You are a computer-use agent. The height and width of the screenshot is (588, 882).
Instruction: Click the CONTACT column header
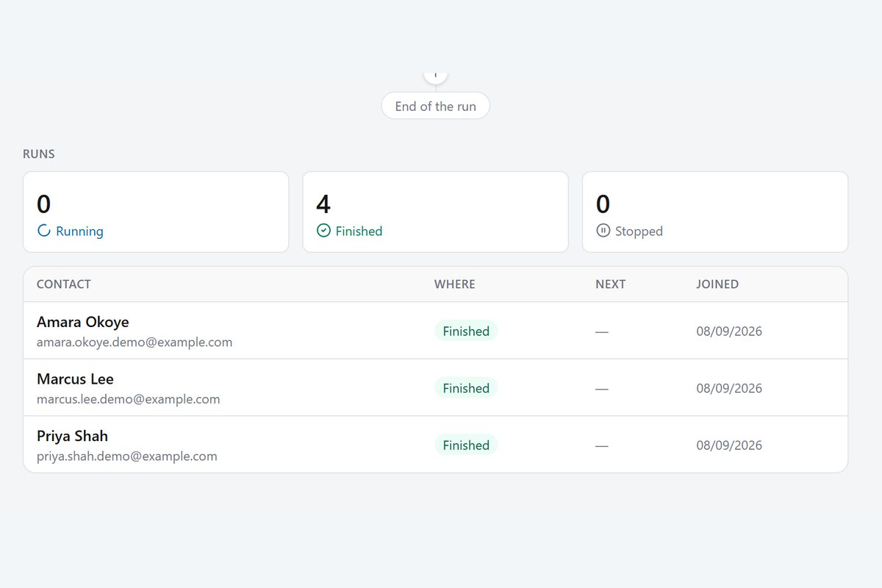click(x=64, y=284)
